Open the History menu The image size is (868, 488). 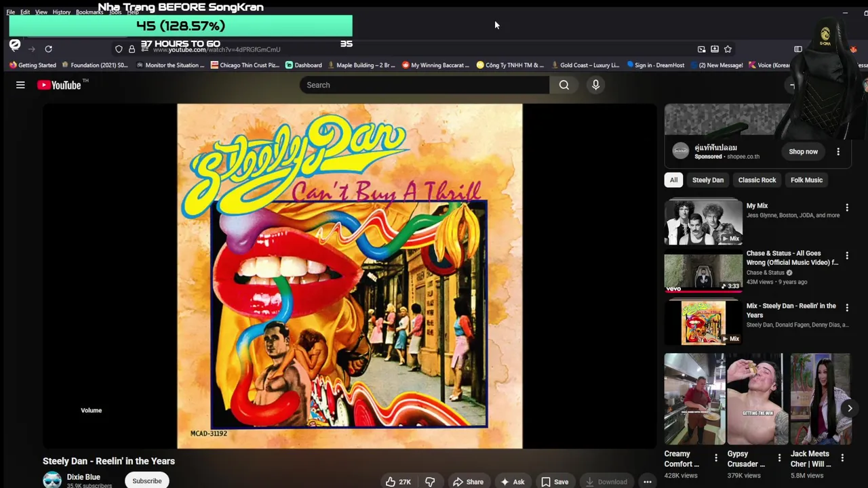pos(62,12)
